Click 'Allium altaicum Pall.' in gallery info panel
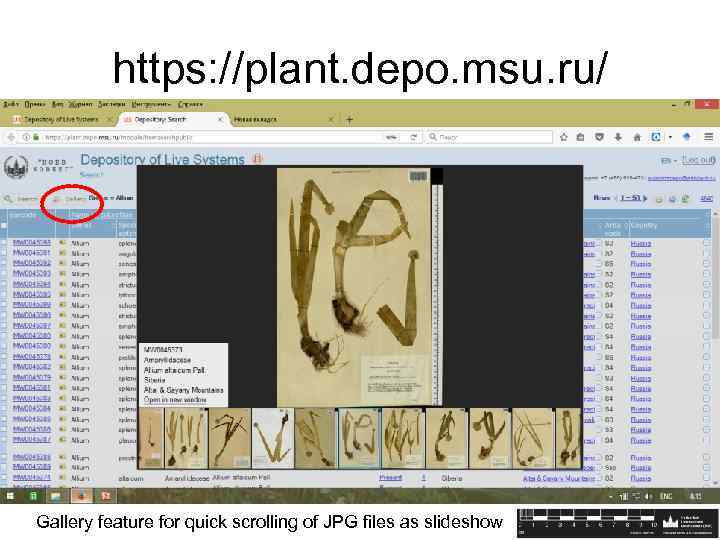This screenshot has height=540, width=720. click(x=174, y=370)
